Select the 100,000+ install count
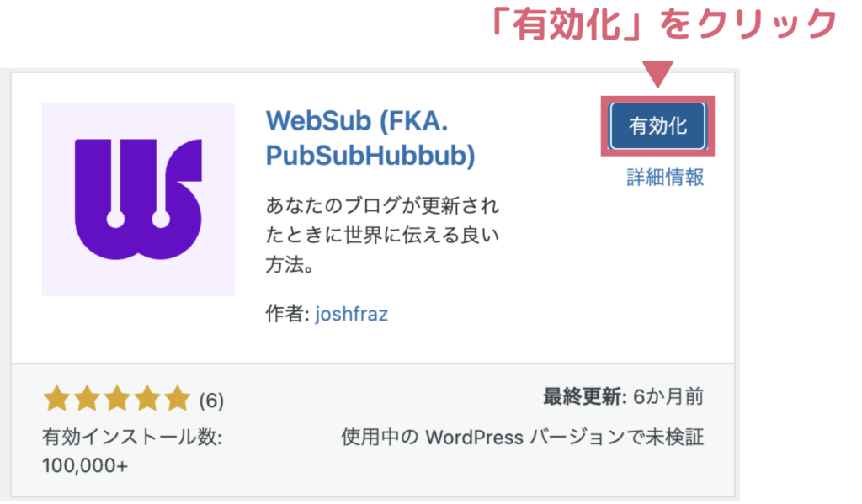 (85, 465)
